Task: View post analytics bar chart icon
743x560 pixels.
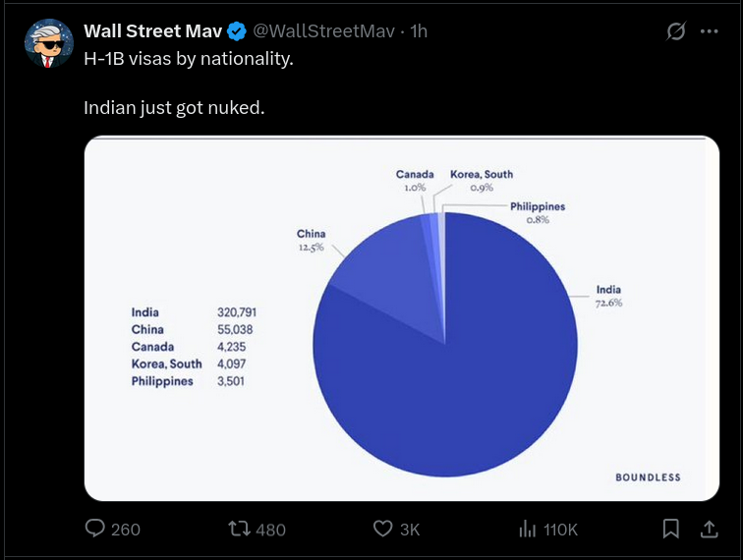Action: click(x=526, y=529)
